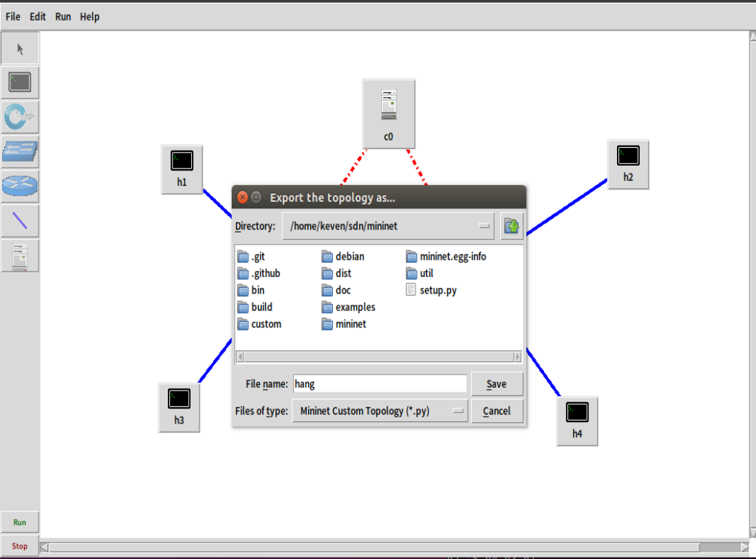Viewport: 756px width, 559px height.
Task: Select the mininet.egg-info folder
Action: [x=446, y=256]
